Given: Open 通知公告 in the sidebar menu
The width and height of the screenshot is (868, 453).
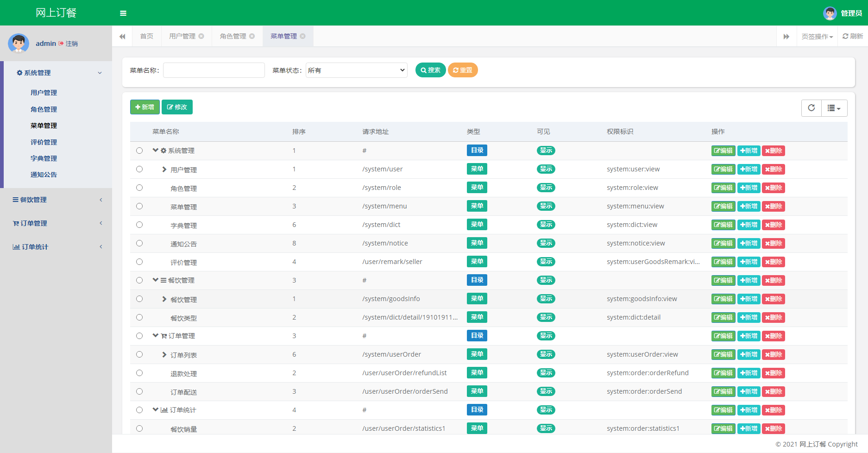Looking at the screenshot, I should (44, 175).
